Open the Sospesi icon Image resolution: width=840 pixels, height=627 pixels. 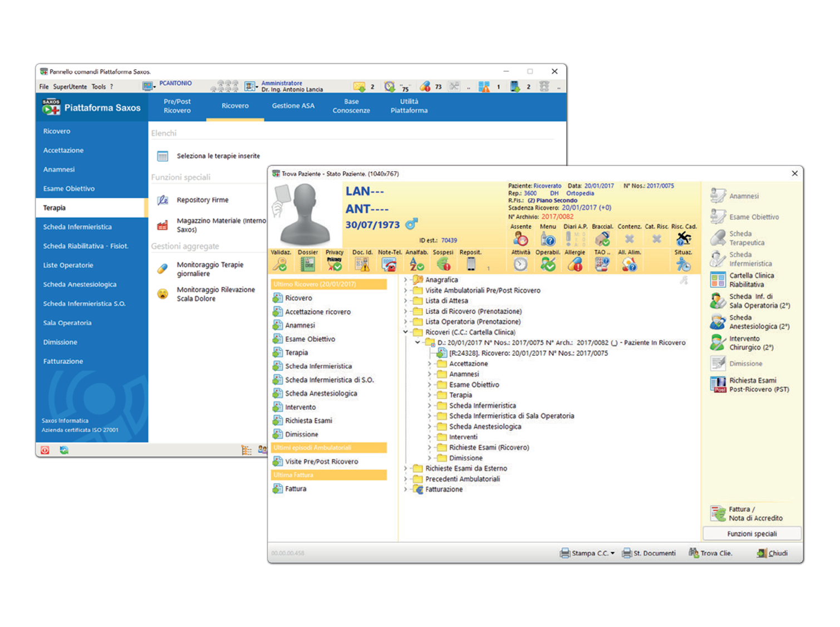pyautogui.click(x=443, y=264)
